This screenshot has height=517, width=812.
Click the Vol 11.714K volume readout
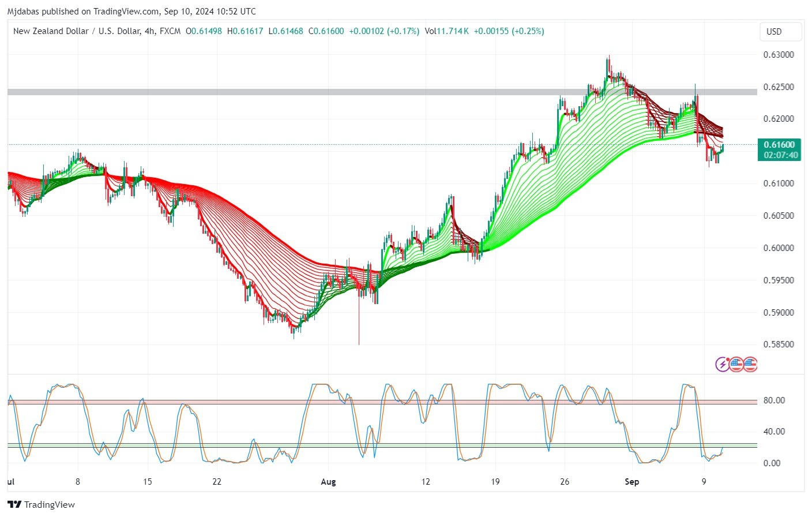pyautogui.click(x=446, y=31)
